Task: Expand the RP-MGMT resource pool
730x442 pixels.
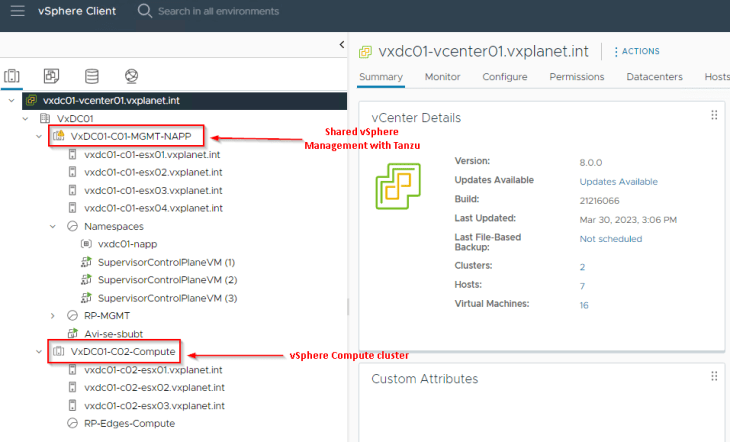Action: (53, 316)
